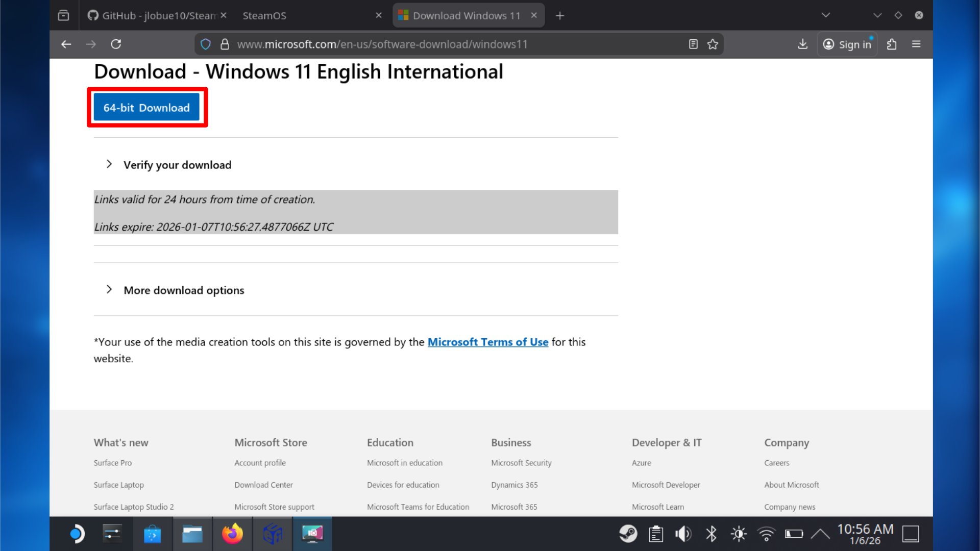Go back to previous page
The width and height of the screenshot is (980, 551).
[66, 44]
